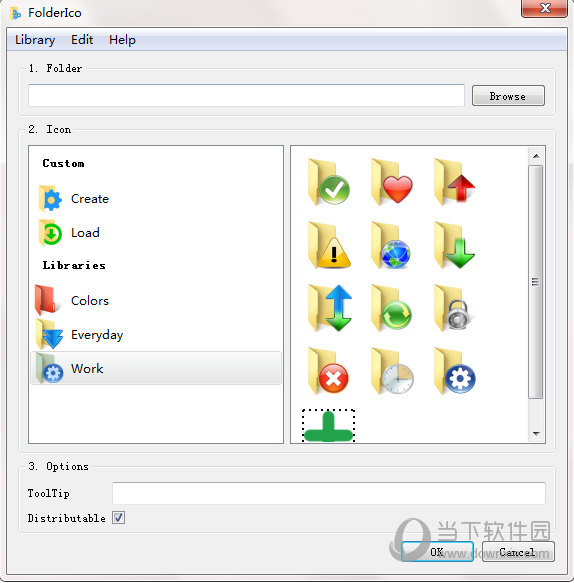Open the Help menu
Image resolution: width=574 pixels, height=583 pixels.
(122, 40)
